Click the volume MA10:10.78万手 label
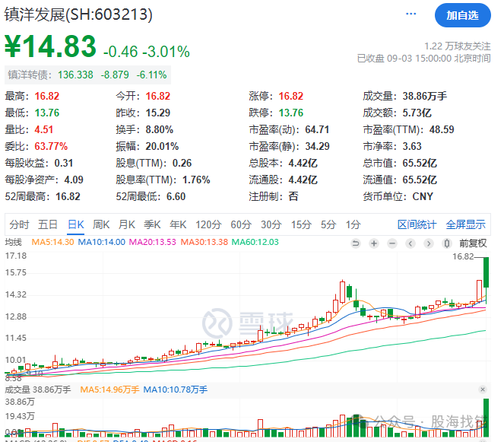This screenshot has height=442, width=504. [175, 390]
